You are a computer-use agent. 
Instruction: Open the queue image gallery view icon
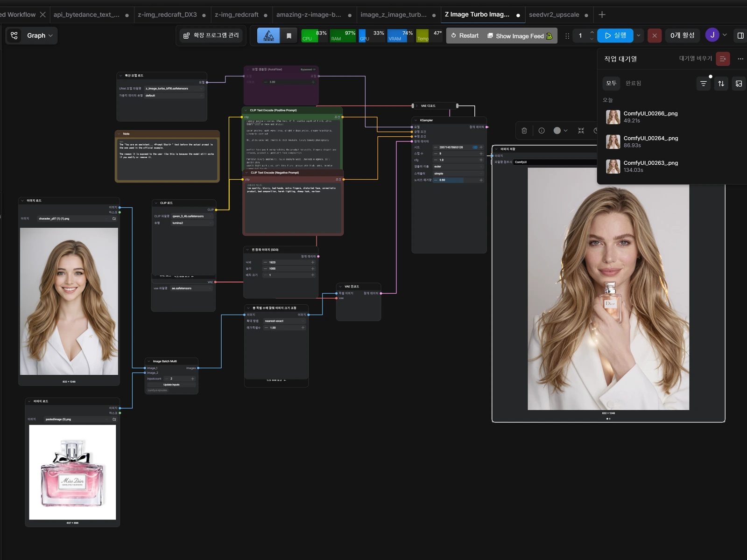(739, 84)
